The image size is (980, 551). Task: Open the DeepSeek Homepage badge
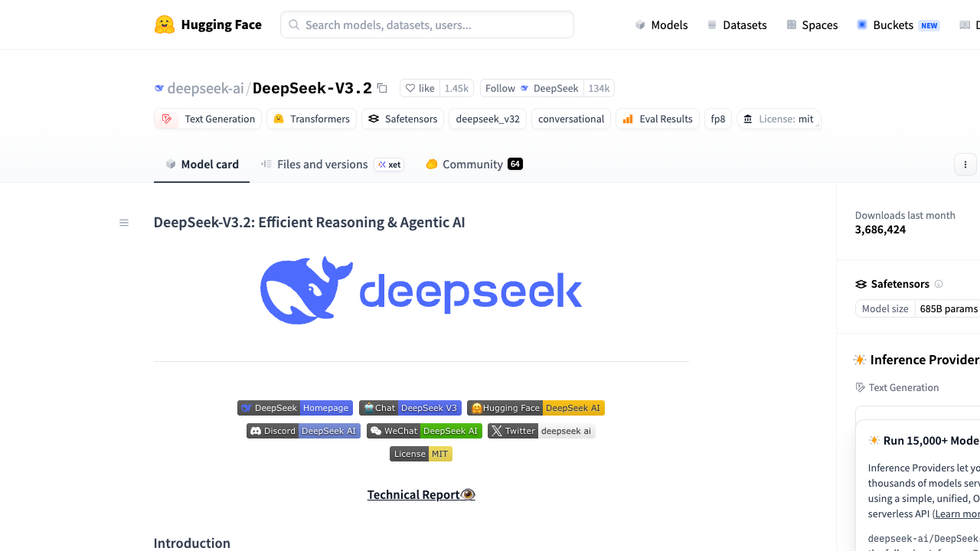tap(295, 408)
